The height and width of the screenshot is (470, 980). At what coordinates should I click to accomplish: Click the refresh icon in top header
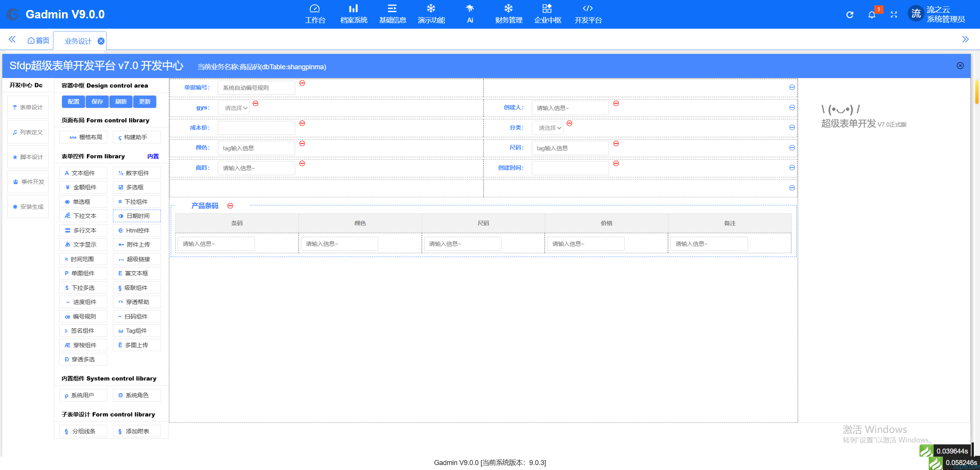coord(849,15)
